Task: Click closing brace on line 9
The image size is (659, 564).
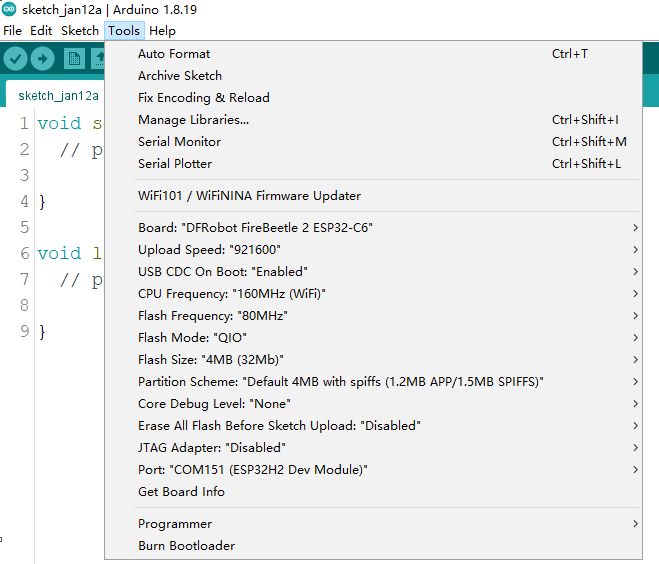Action: click(42, 332)
